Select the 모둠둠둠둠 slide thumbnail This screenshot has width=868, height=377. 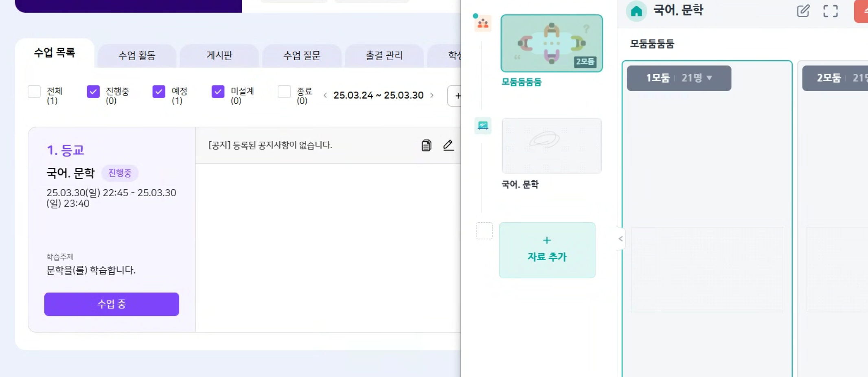coord(551,44)
